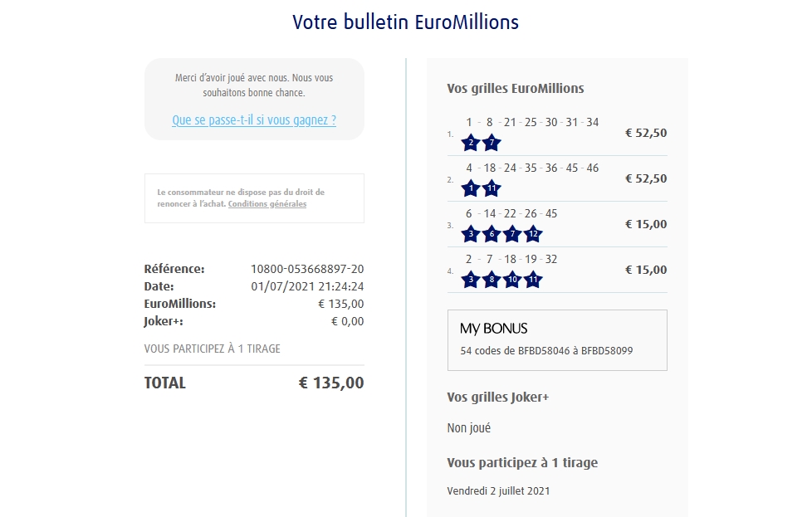The width and height of the screenshot is (812, 517).
Task: Select star number 11 in grid 2
Action: (492, 188)
